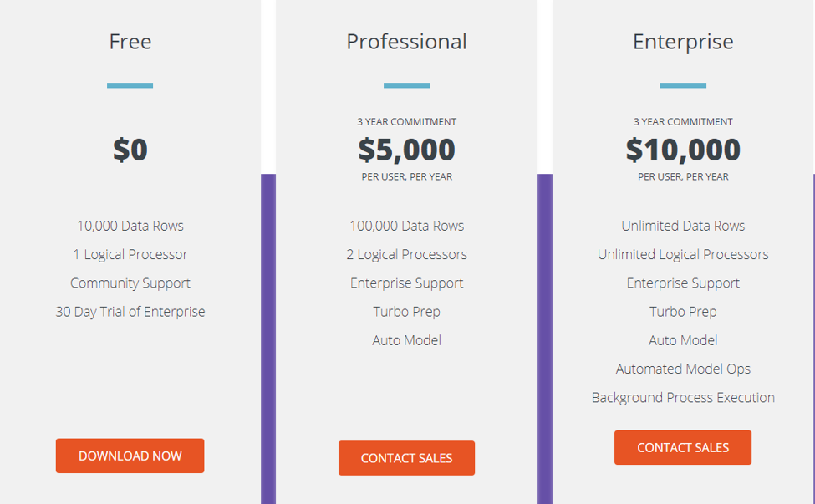Click the Unlimited Logical Processors feature

pyautogui.click(x=683, y=254)
